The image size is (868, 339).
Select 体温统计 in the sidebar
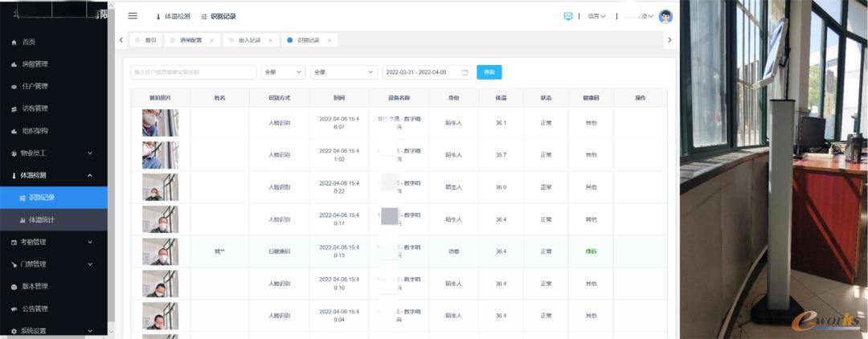coord(42,219)
